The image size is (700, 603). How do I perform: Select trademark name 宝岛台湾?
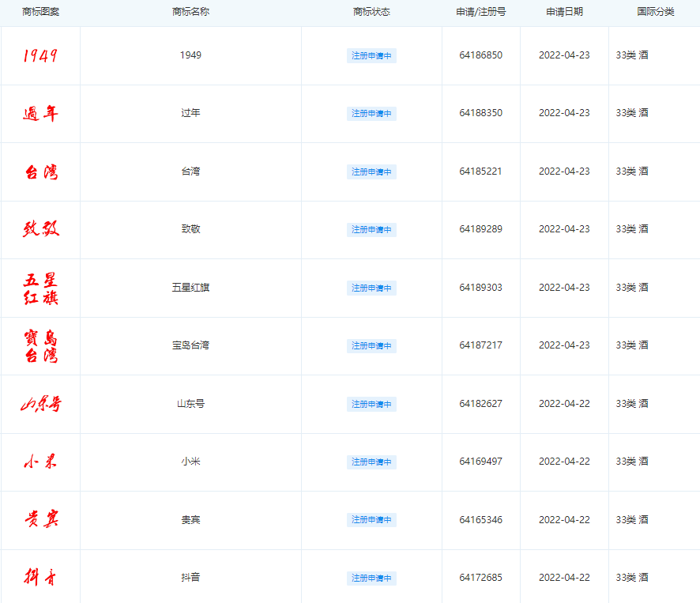coord(190,345)
